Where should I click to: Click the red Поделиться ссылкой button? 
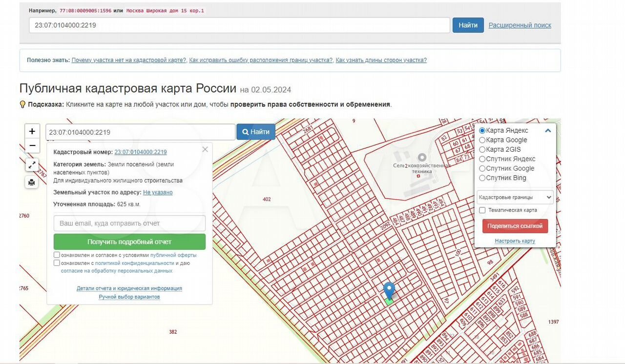[515, 226]
